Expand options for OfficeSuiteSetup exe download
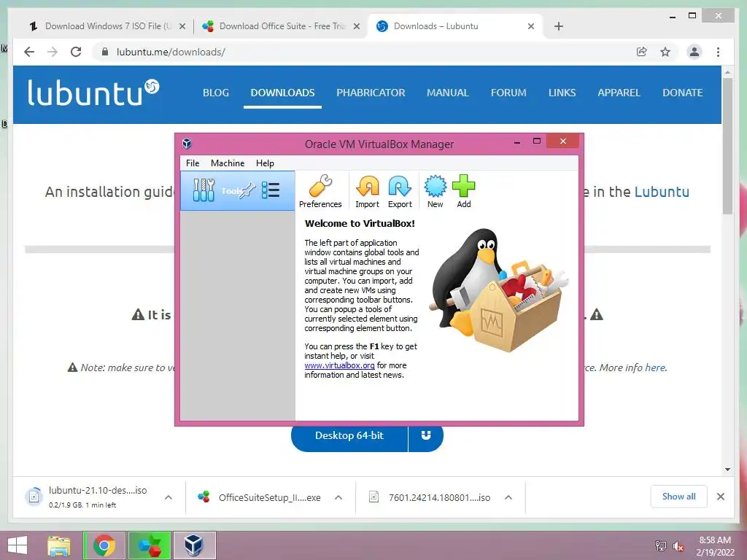Screen dimensions: 747x560 (338, 497)
